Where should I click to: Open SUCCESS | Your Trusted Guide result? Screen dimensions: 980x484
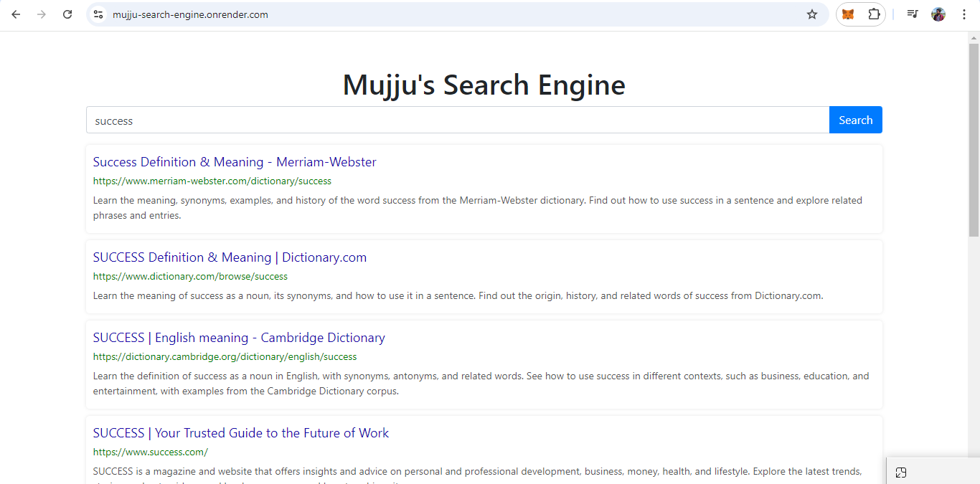point(241,433)
